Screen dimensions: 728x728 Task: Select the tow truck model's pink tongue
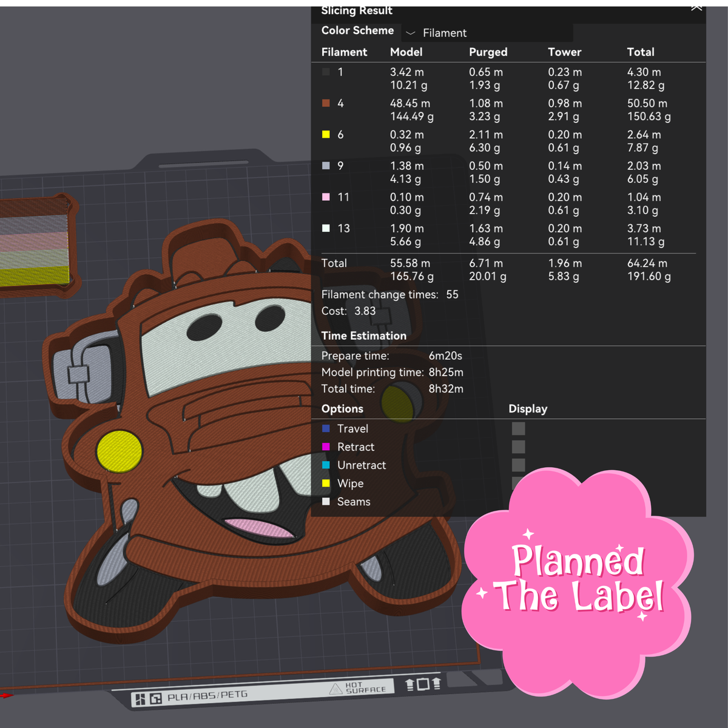[260, 528]
